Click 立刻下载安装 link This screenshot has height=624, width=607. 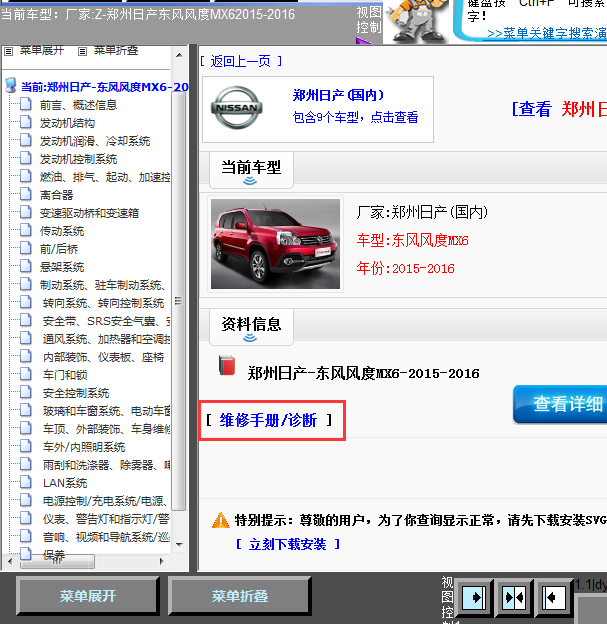pos(287,544)
